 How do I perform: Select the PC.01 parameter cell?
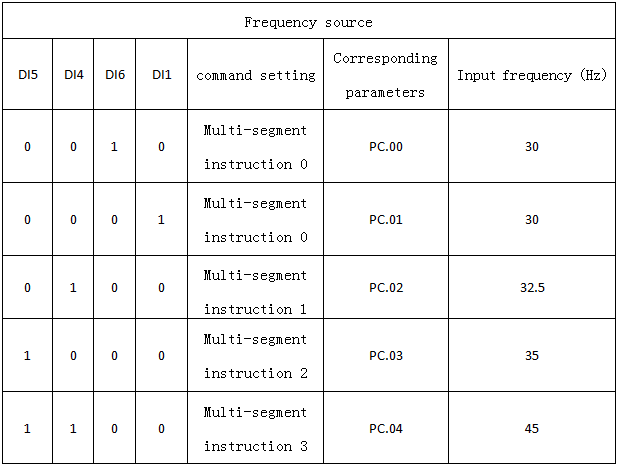coord(385,219)
